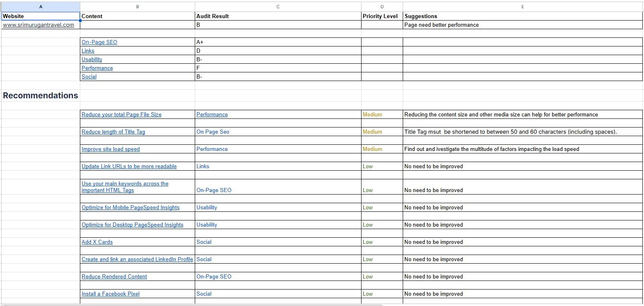Open Reduce your total Page File Size link
Viewport: 644px width, 306px height.
[x=121, y=114]
